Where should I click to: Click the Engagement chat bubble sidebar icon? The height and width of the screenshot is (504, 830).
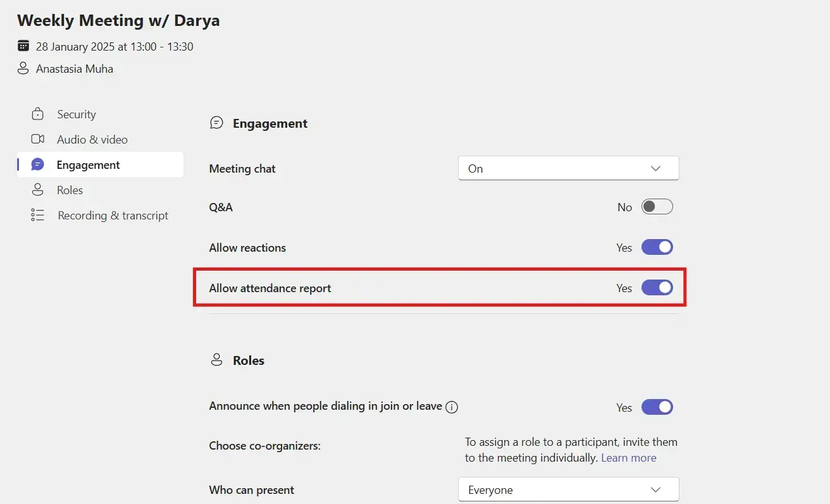pos(38,165)
